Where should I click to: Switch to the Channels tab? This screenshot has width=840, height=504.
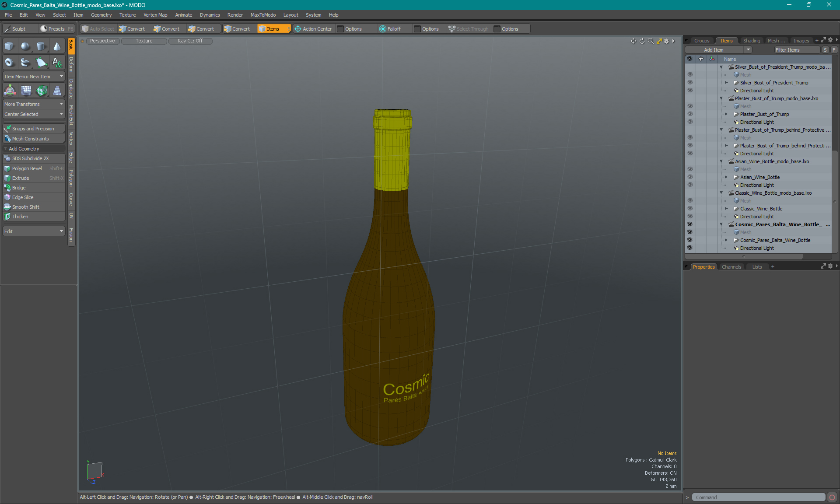click(731, 267)
